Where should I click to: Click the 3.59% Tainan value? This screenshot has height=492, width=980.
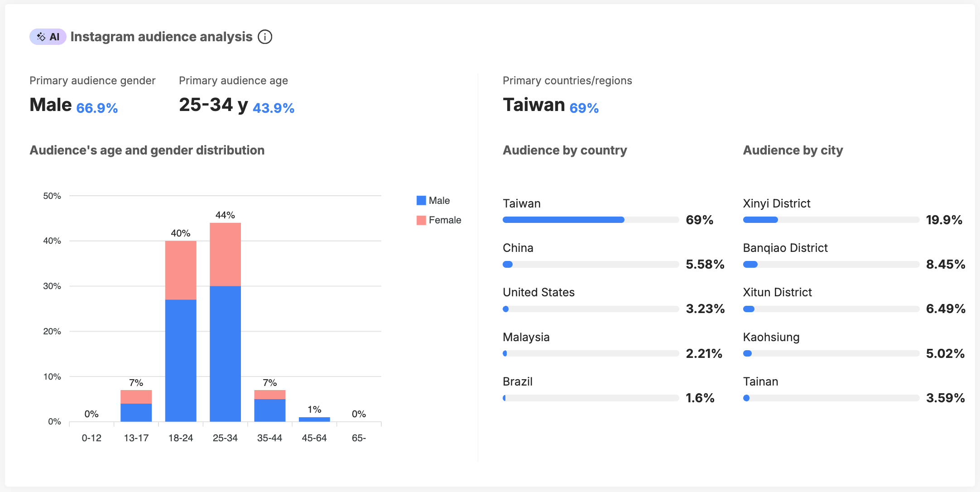[946, 398]
